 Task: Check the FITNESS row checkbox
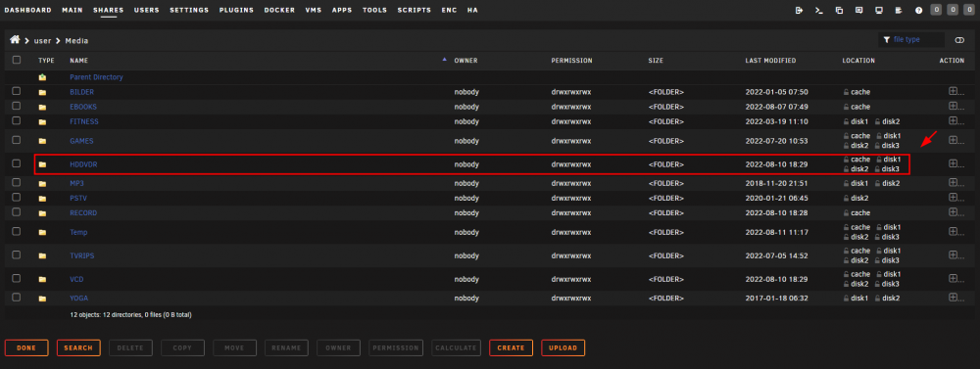point(17,120)
